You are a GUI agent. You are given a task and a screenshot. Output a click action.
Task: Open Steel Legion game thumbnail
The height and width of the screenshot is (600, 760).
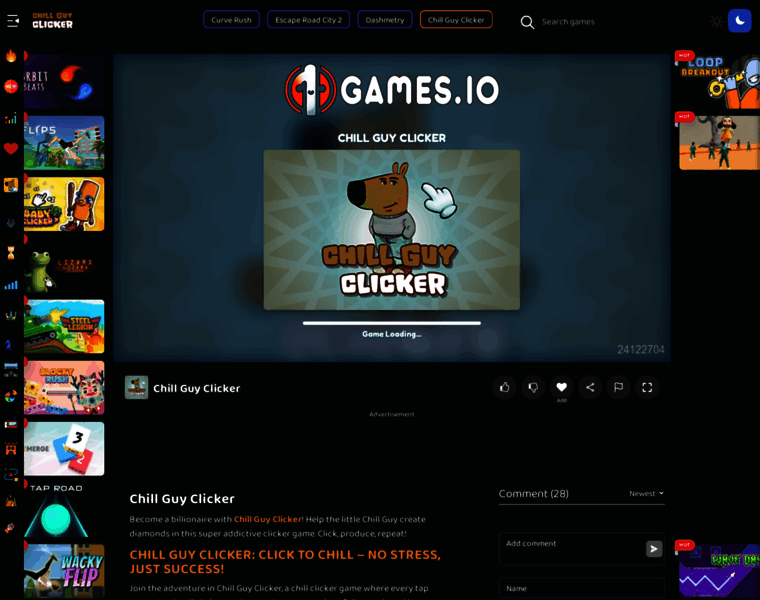64,326
